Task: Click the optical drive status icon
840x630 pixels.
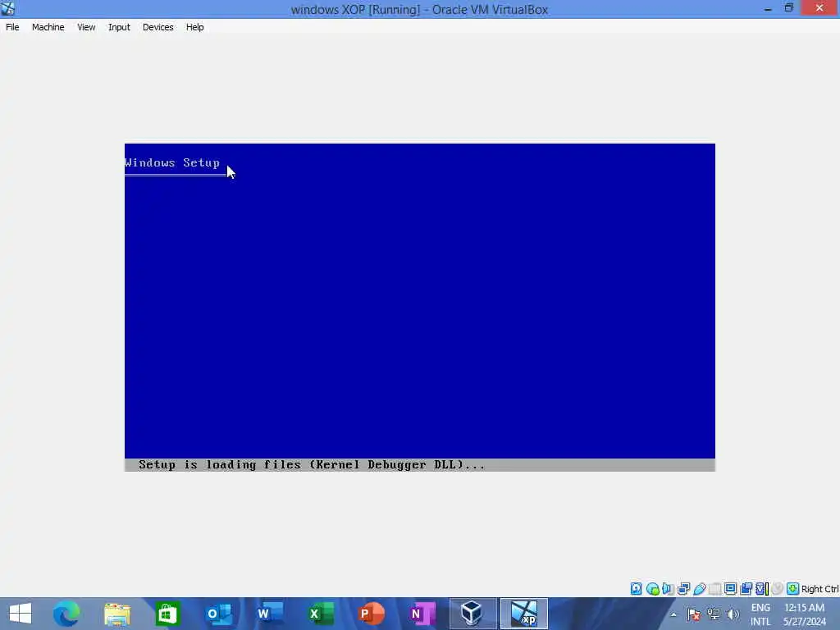Action: coord(652,589)
